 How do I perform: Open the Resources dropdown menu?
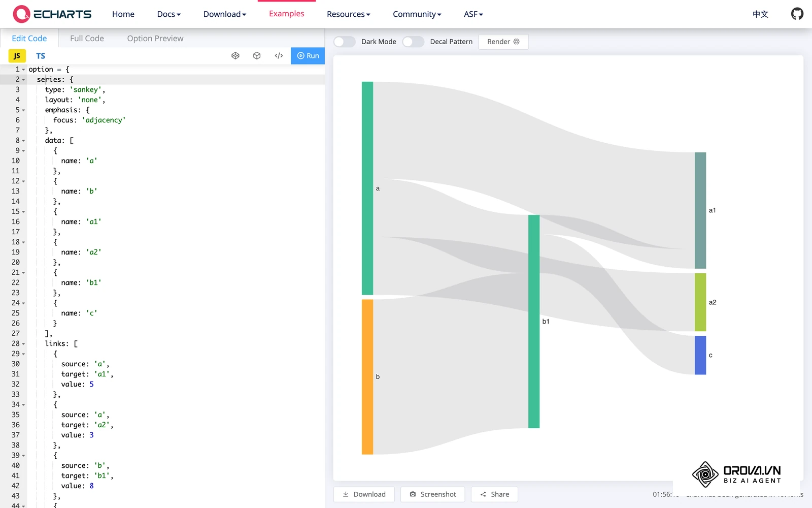tap(349, 14)
